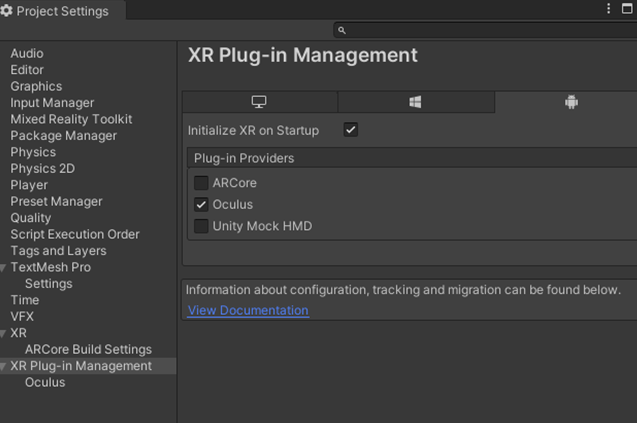Viewport: 637px width, 423px height.
Task: Switch to the Windows platform tab
Action: point(415,102)
